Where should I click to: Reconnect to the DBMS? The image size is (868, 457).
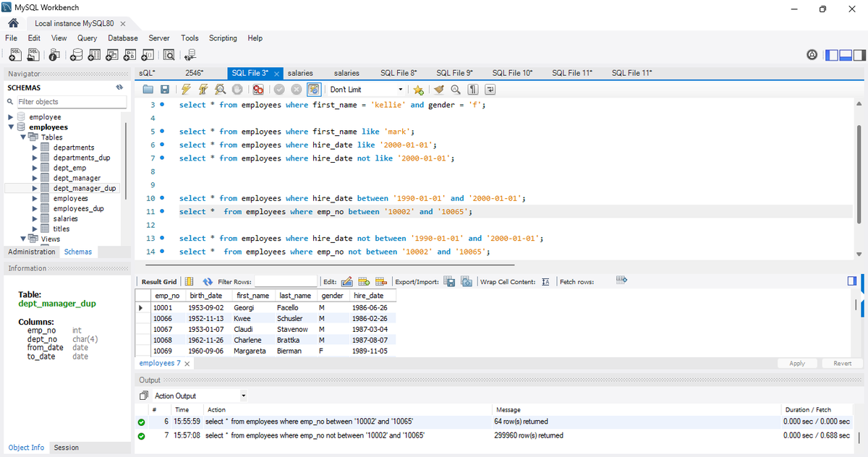190,54
